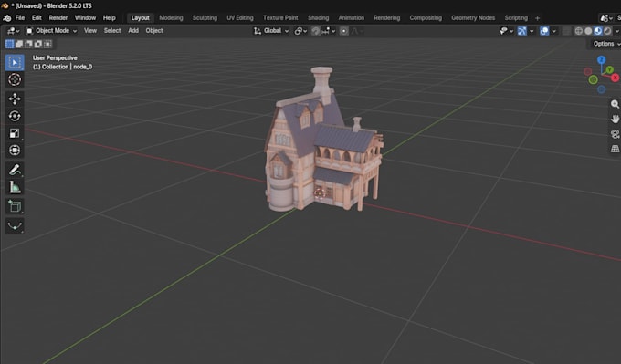
Task: Open the Geometry Nodes workspace tab
Action: tap(473, 18)
